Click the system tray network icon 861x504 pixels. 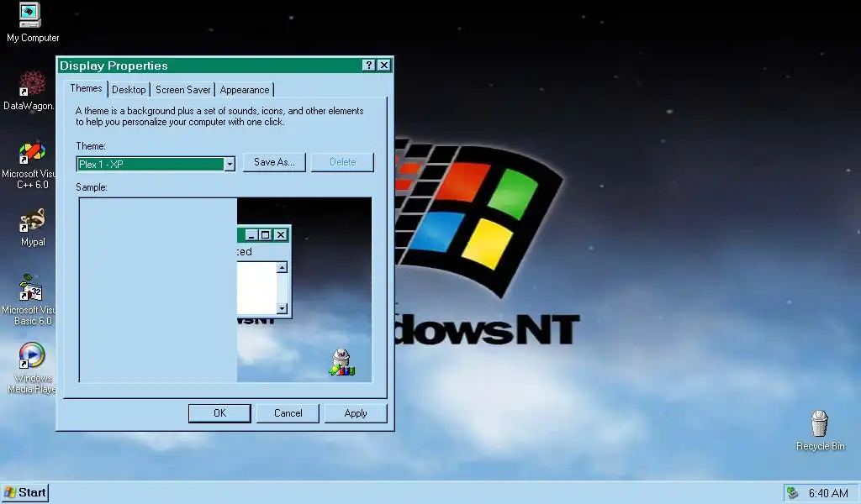click(x=792, y=492)
